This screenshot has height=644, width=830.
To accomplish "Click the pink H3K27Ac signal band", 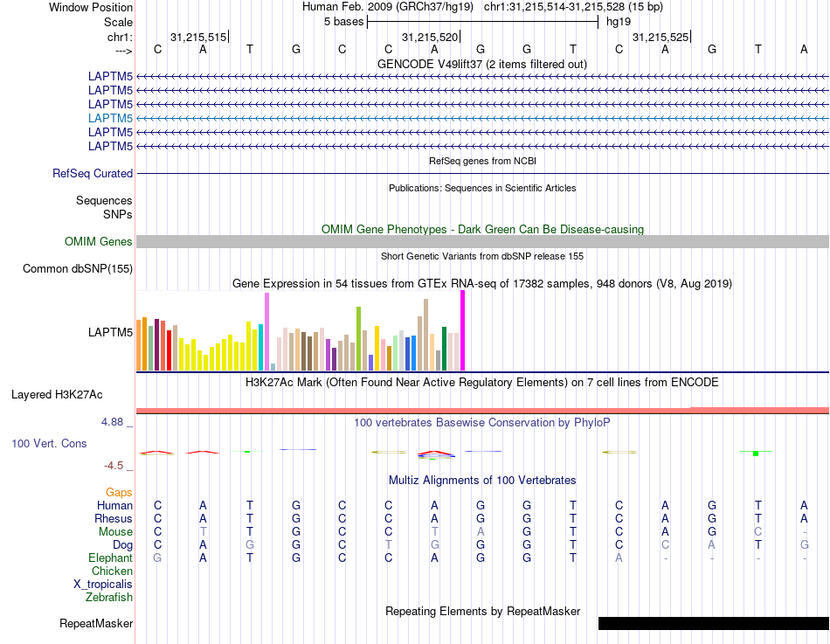I will pos(482,411).
